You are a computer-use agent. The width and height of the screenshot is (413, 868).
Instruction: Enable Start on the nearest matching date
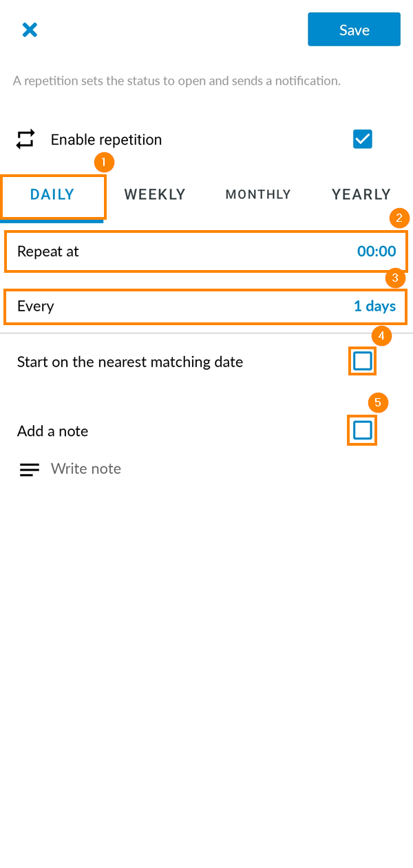click(x=362, y=360)
